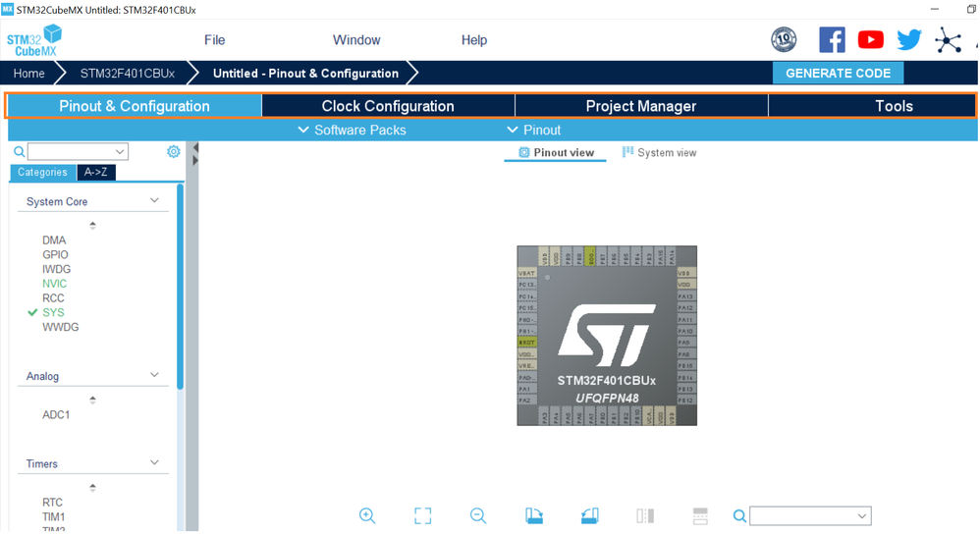Click Untitled - Pinout & Configuration breadcrumb
The image size is (980, 535).
305,73
